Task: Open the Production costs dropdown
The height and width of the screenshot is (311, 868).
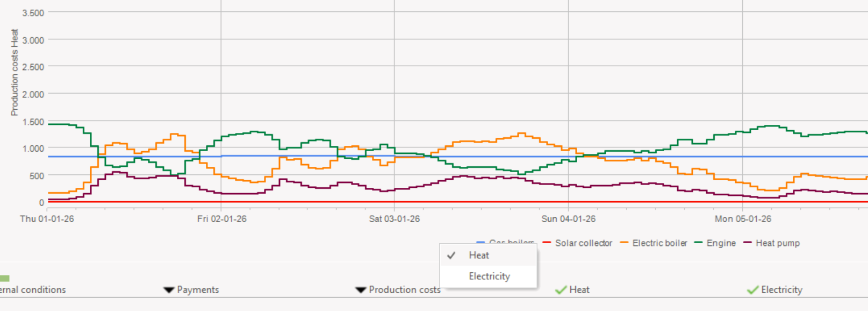Action: pyautogui.click(x=398, y=290)
